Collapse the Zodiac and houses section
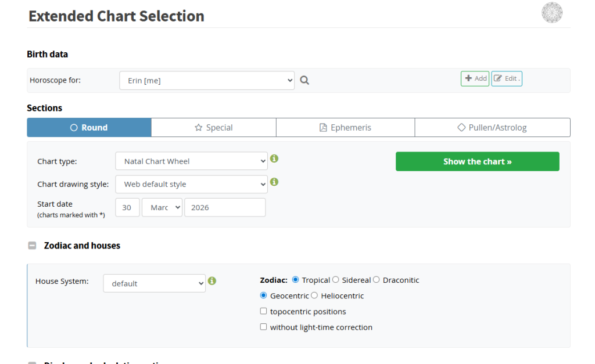 (x=33, y=246)
